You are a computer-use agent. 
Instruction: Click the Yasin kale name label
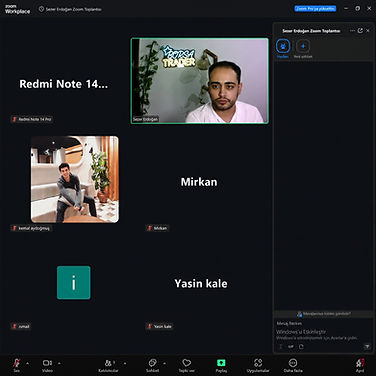(x=159, y=326)
